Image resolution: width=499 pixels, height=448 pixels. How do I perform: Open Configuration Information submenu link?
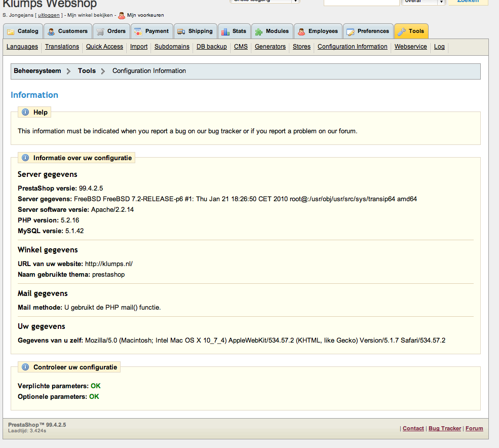pyautogui.click(x=353, y=47)
